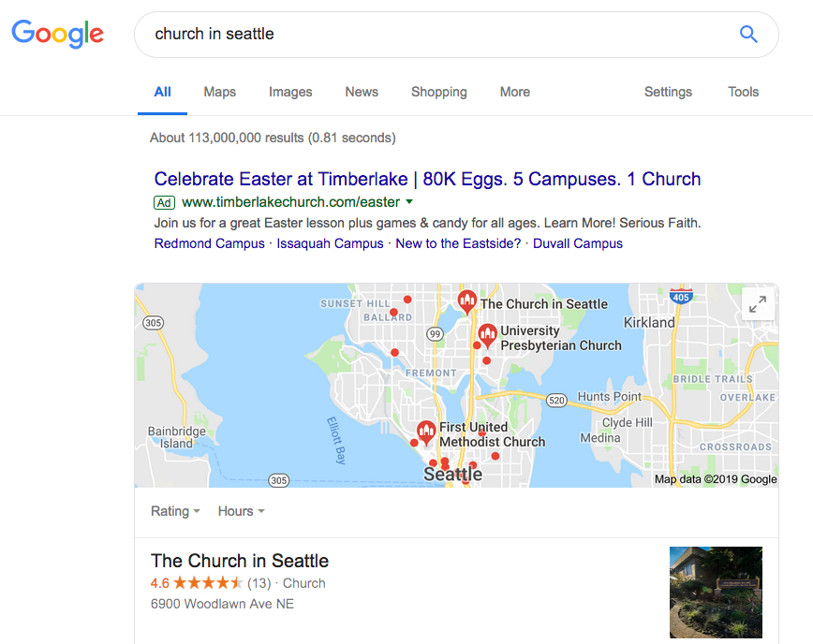This screenshot has height=644, width=813.
Task: Click the search magnifying glass icon
Action: [748, 34]
